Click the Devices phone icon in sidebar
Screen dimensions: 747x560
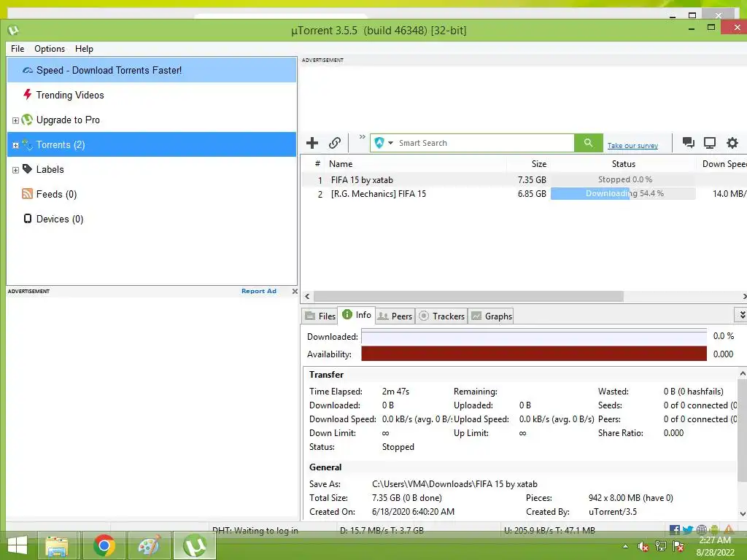tap(28, 219)
